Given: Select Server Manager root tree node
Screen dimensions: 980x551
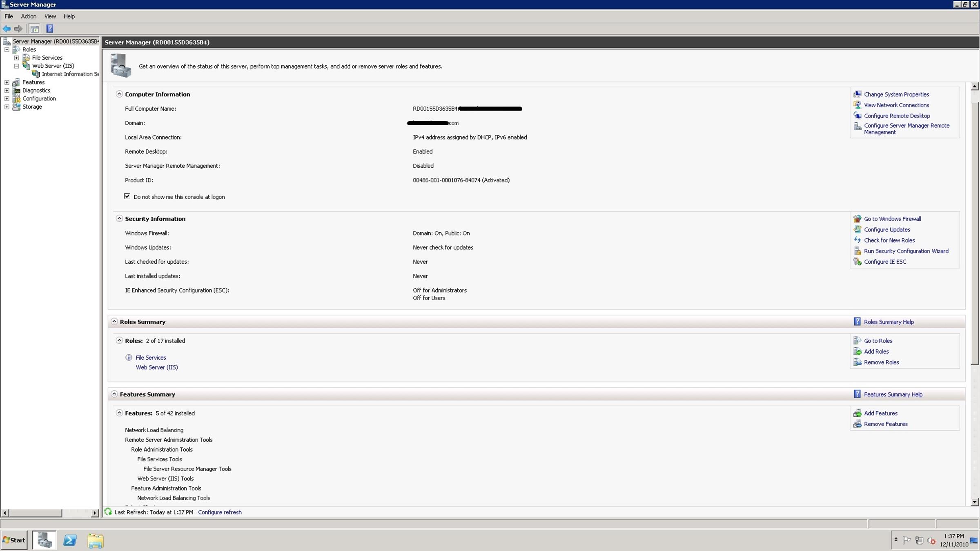Looking at the screenshot, I should tap(56, 41).
